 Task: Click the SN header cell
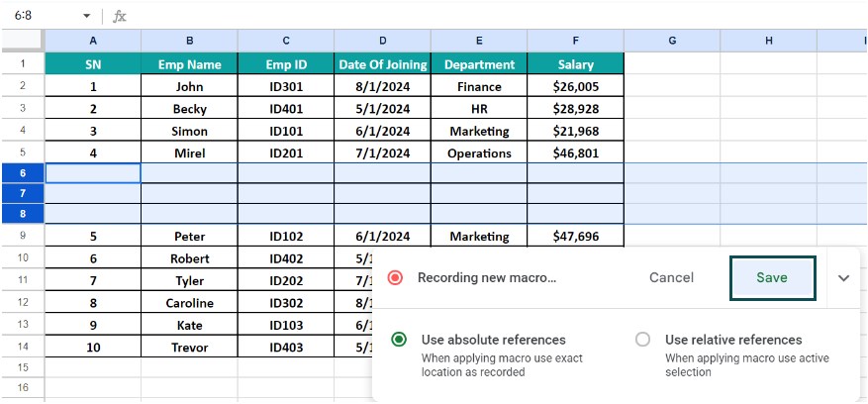92,64
